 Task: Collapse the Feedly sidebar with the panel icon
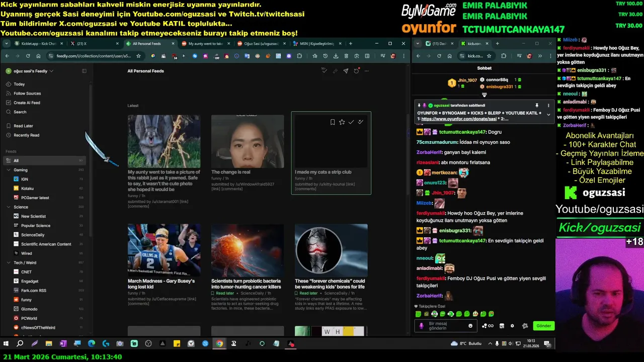pyautogui.click(x=84, y=71)
